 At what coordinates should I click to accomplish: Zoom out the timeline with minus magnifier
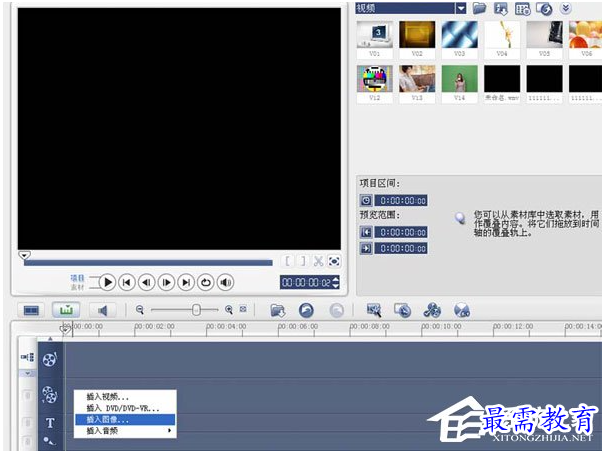(140, 310)
